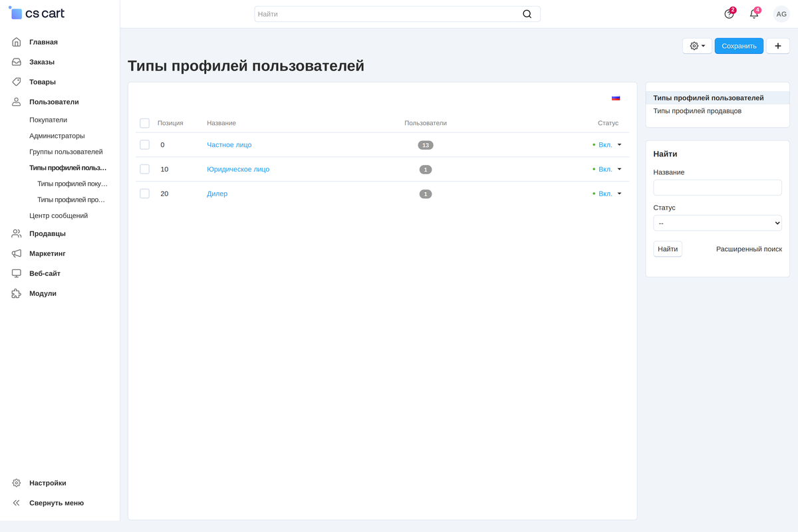798x532 pixels.
Task: Open the help icon with badge 2
Action: 729,14
